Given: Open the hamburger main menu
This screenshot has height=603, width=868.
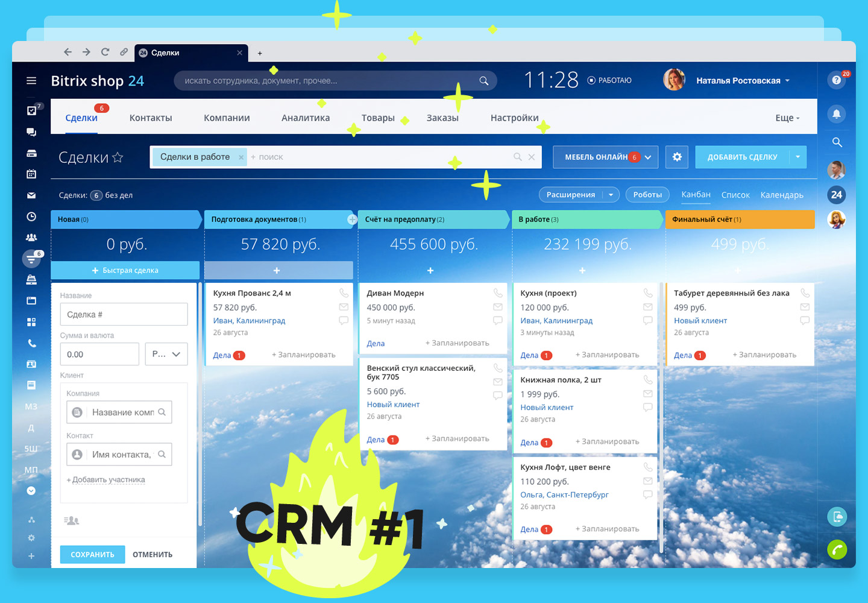Looking at the screenshot, I should click(x=31, y=81).
